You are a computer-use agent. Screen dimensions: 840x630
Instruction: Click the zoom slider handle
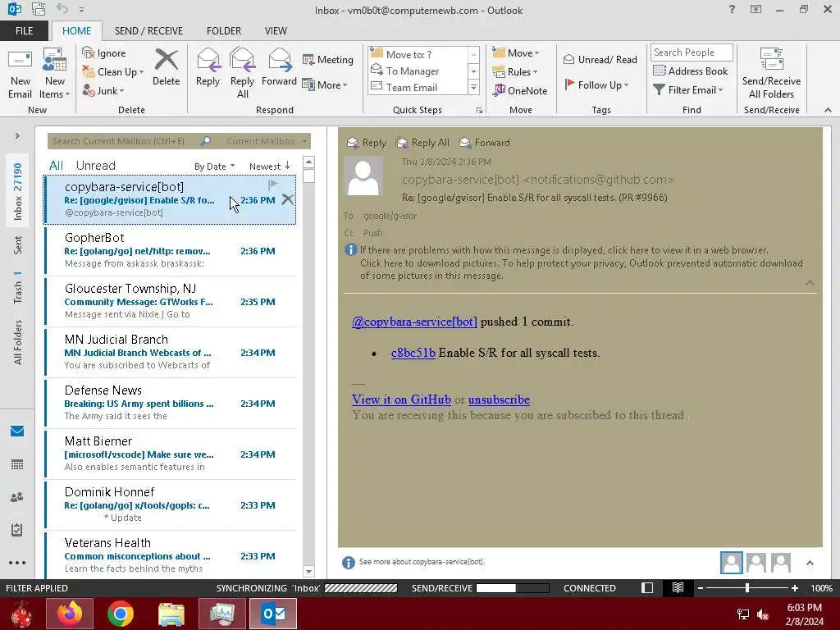pyautogui.click(x=746, y=587)
